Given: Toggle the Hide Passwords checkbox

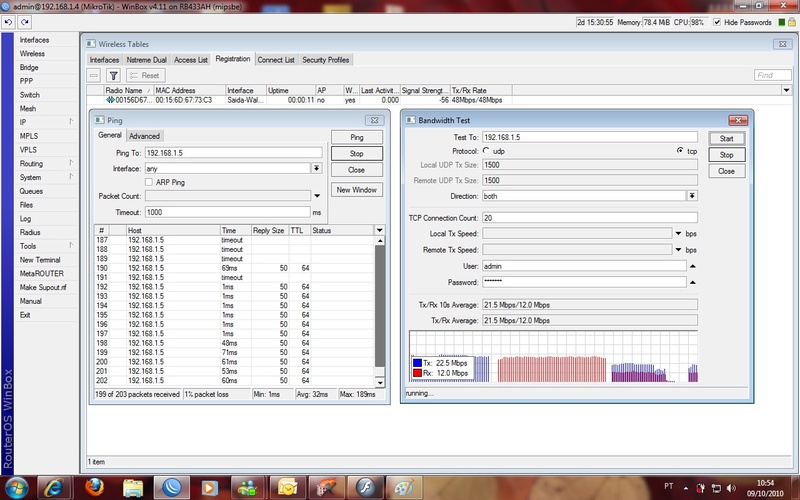Looking at the screenshot, I should (x=717, y=22).
